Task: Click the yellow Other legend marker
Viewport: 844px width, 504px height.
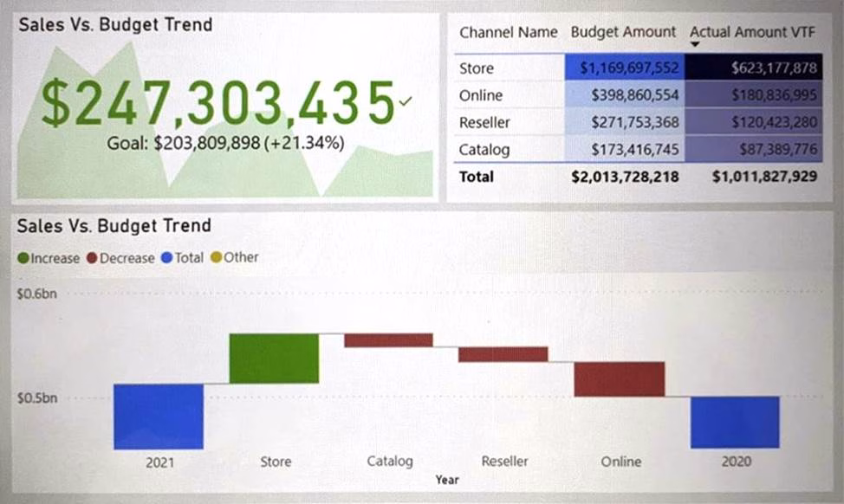Action: point(217,258)
